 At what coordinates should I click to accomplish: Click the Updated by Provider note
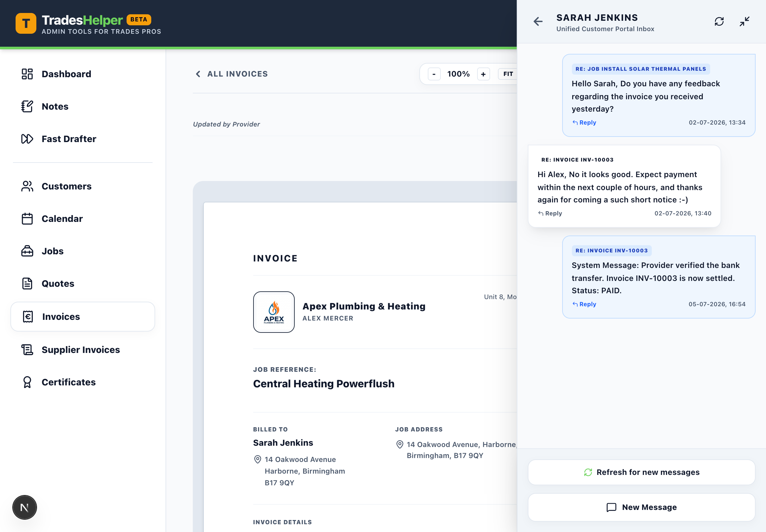coord(227,124)
